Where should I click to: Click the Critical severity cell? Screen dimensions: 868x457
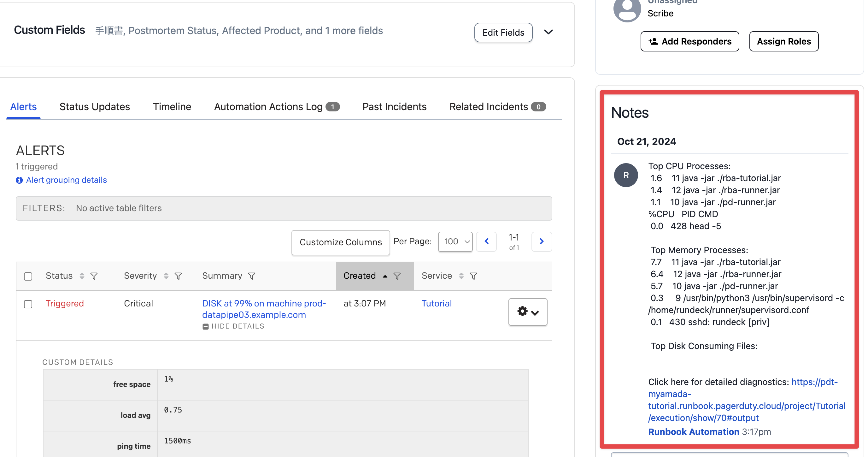coord(138,303)
